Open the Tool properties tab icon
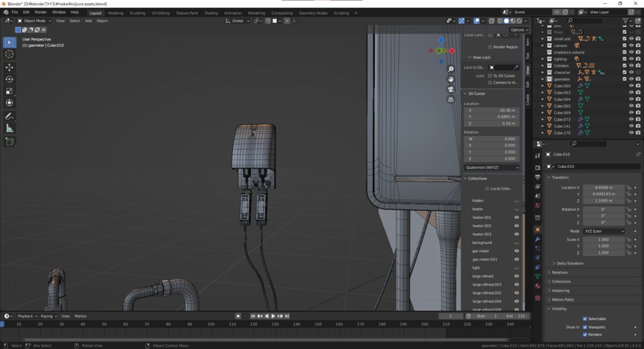This screenshot has width=644, height=349. (x=538, y=155)
